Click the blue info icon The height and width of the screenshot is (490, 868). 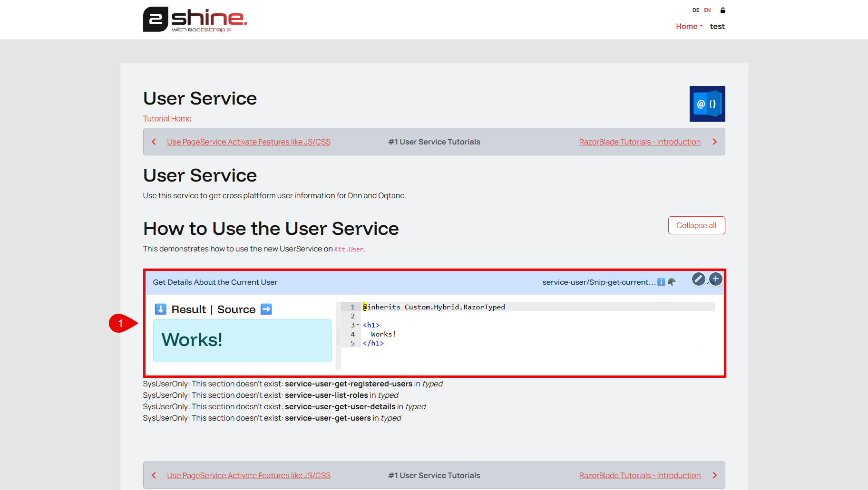[x=661, y=282]
